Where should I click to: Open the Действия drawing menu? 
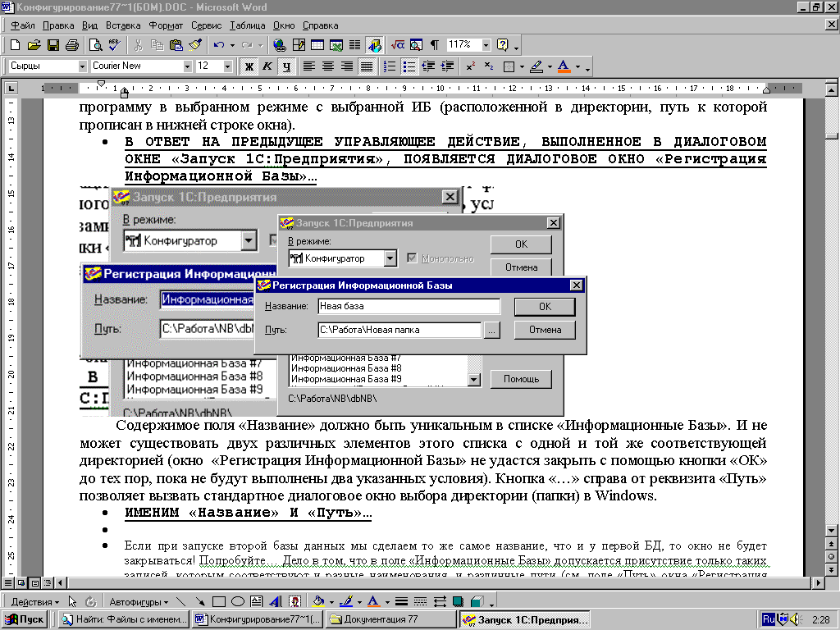(34, 601)
